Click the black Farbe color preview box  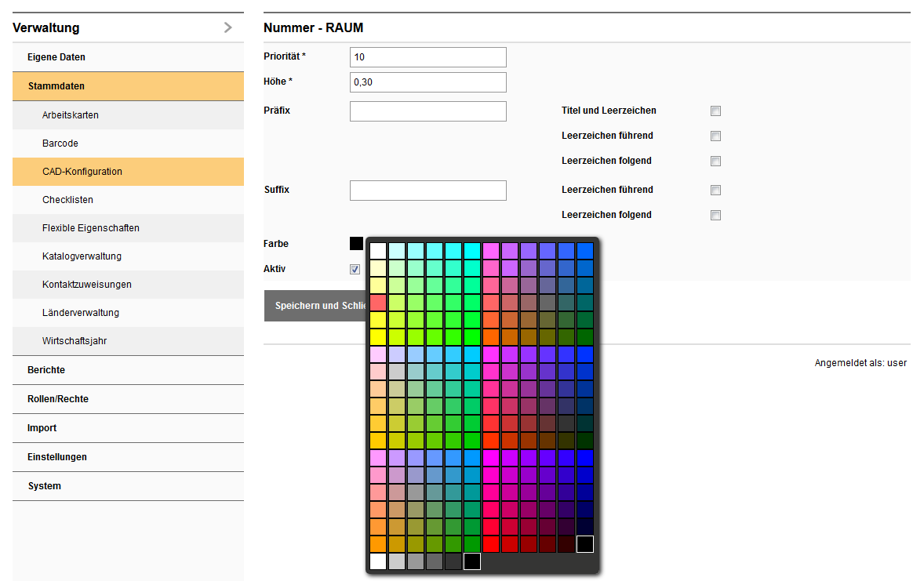(x=356, y=244)
